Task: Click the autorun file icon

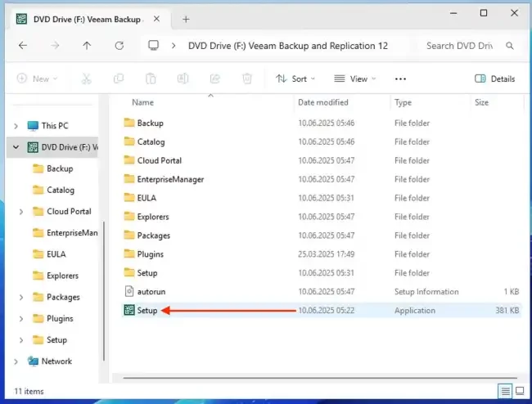Action: point(129,291)
